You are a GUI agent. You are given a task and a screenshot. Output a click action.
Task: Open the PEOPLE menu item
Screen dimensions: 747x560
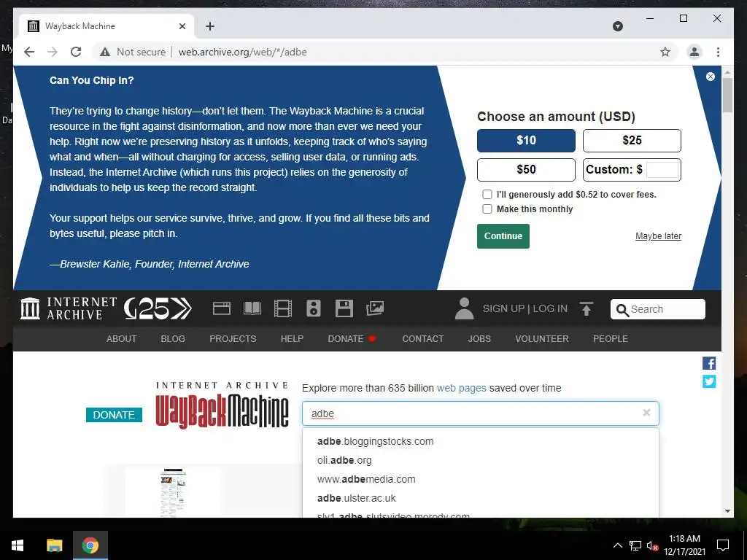coord(611,338)
